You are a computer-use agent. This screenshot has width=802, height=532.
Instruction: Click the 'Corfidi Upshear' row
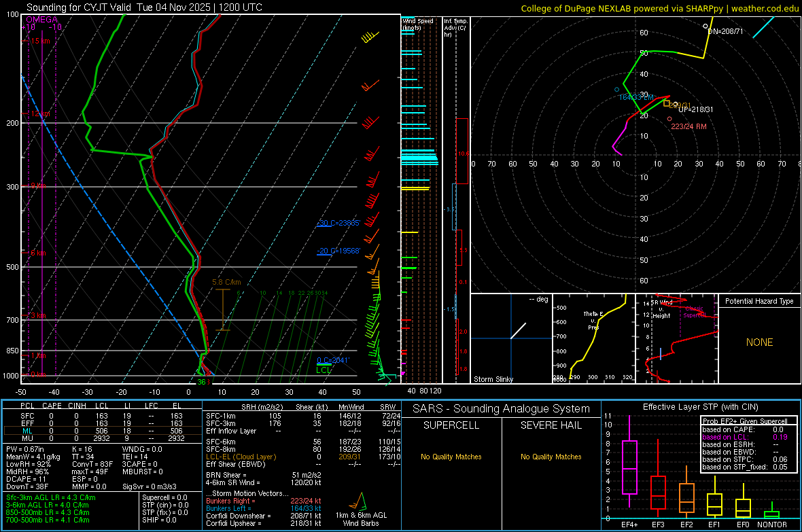[264, 523]
